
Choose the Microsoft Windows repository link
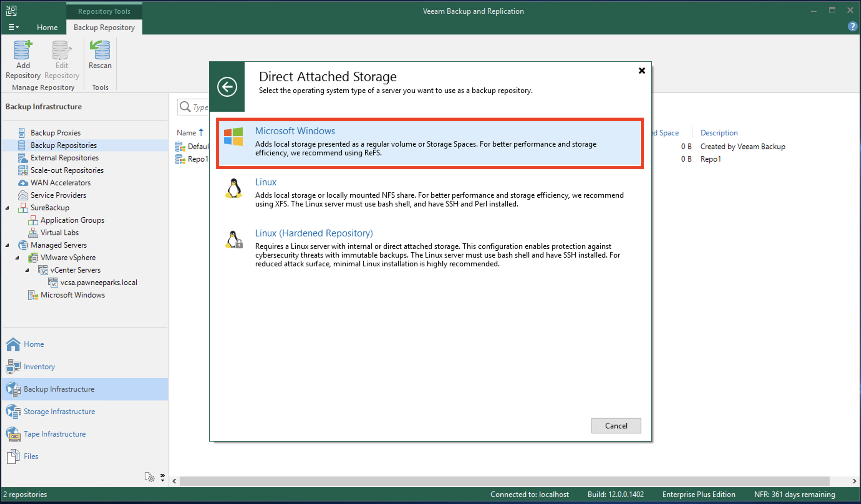click(x=295, y=131)
